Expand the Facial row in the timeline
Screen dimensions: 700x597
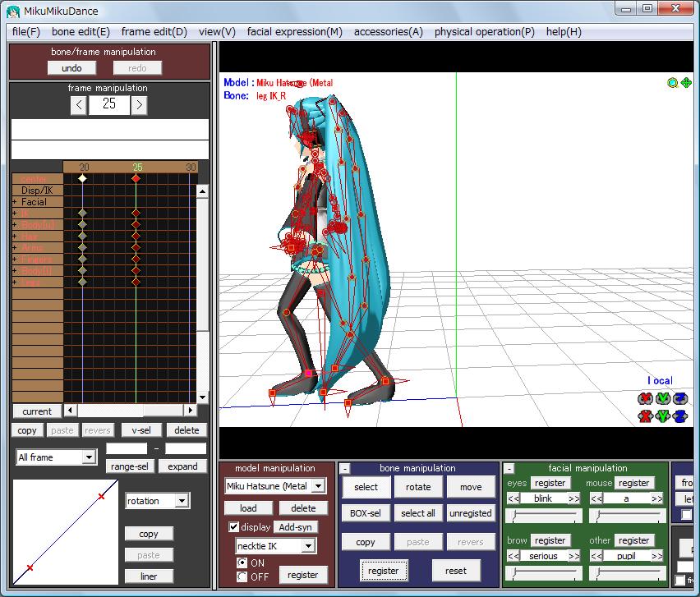point(15,202)
